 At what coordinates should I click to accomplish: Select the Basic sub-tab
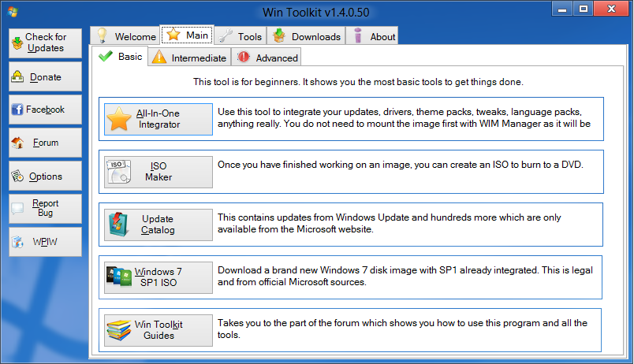tap(120, 56)
